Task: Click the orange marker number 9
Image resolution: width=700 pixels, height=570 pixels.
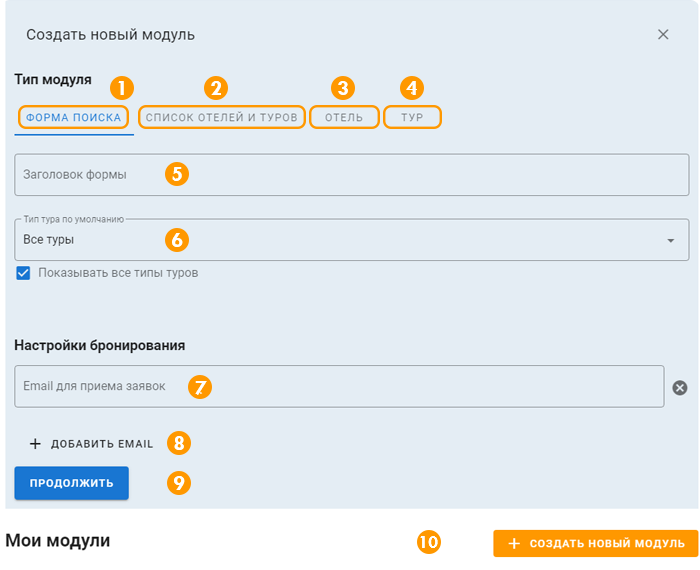Action: (x=179, y=483)
